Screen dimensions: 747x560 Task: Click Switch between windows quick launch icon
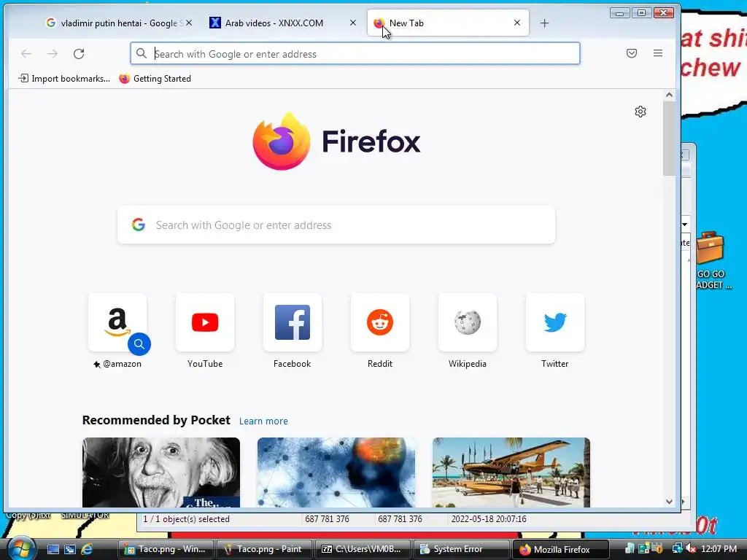pos(70,549)
